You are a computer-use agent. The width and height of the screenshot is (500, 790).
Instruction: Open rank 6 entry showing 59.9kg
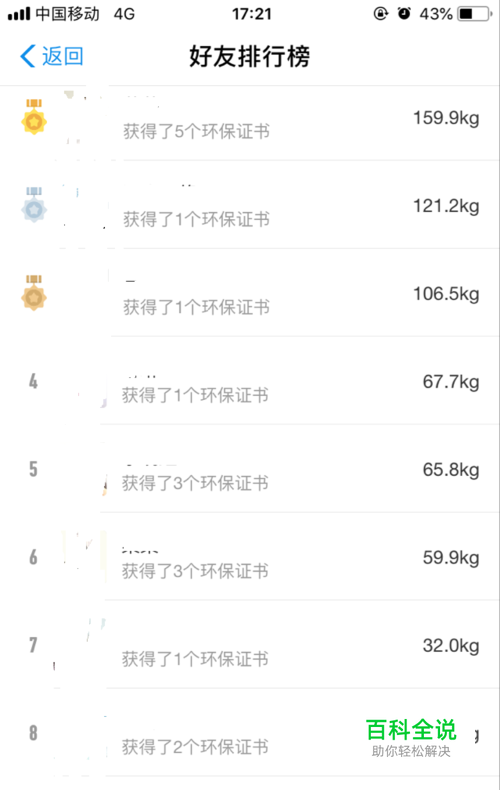click(x=250, y=557)
